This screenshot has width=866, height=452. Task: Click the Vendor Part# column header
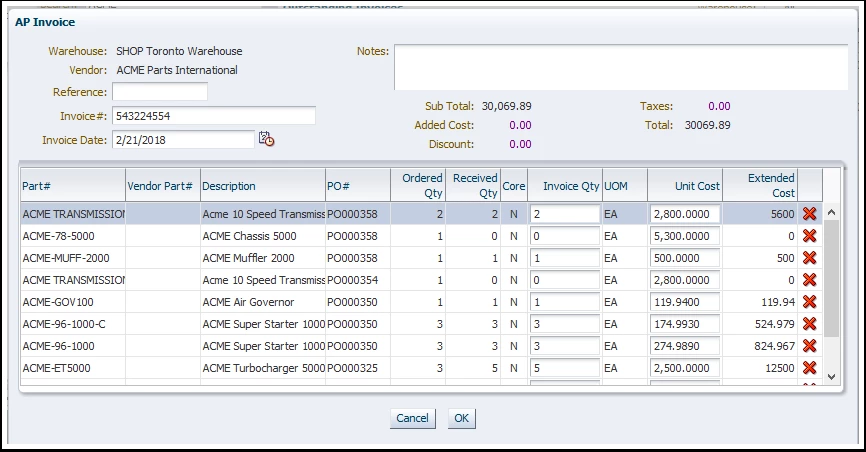coord(163,186)
